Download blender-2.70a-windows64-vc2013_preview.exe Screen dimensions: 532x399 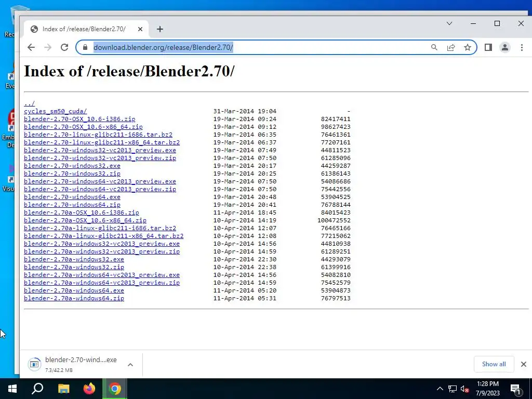coord(102,275)
